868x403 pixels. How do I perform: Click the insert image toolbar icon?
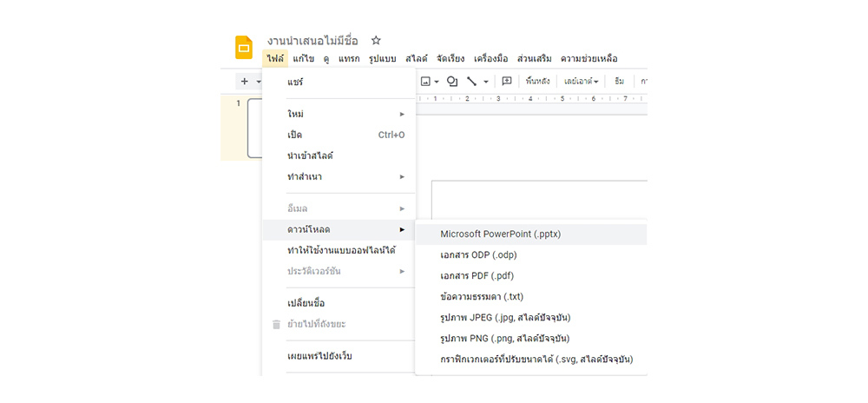pos(425,82)
